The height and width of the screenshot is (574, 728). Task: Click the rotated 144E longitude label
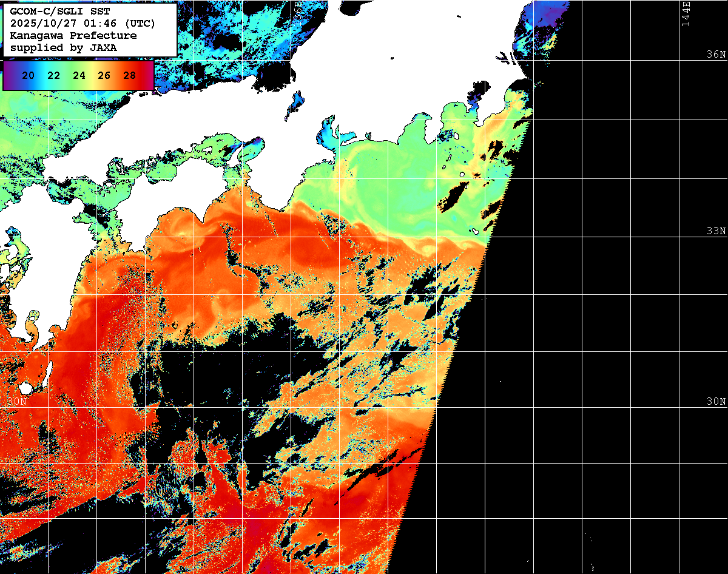[686, 13]
